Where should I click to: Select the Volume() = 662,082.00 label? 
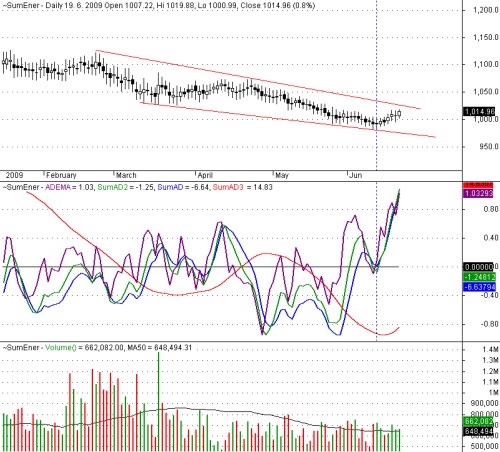tap(84, 348)
